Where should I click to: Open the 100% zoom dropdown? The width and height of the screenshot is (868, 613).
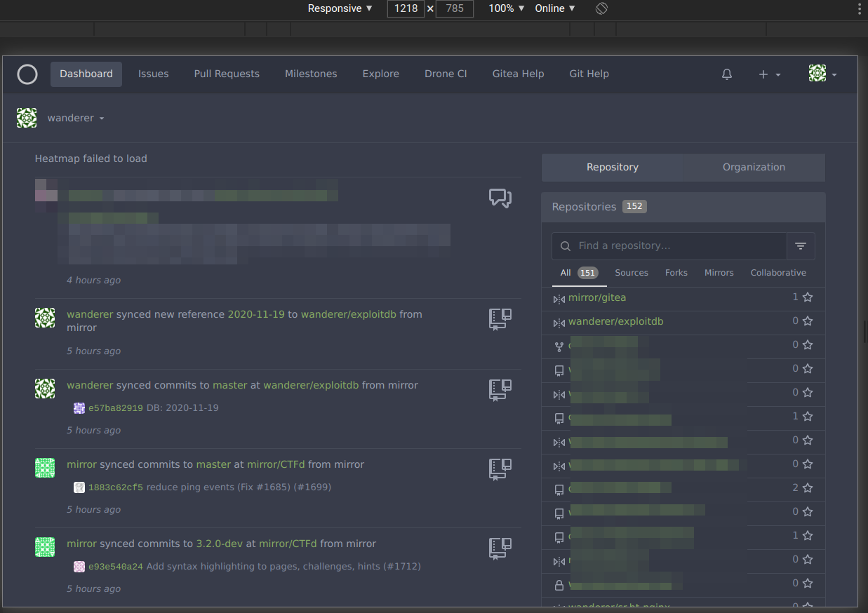pyautogui.click(x=507, y=8)
